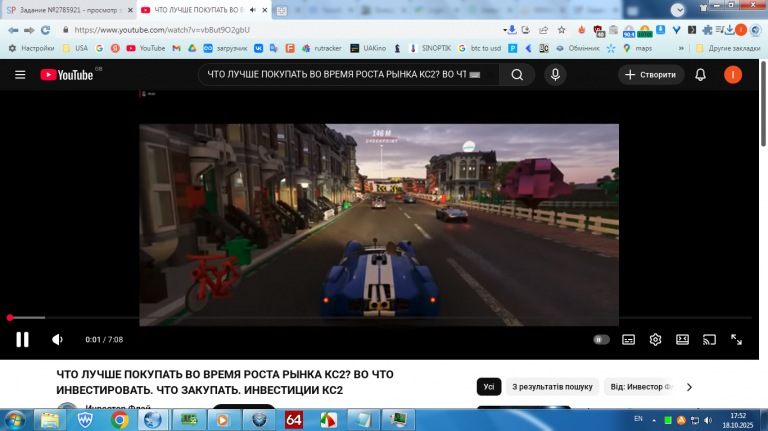768x431 pixels.
Task: Share this page via address bar icon
Action: tap(544, 30)
